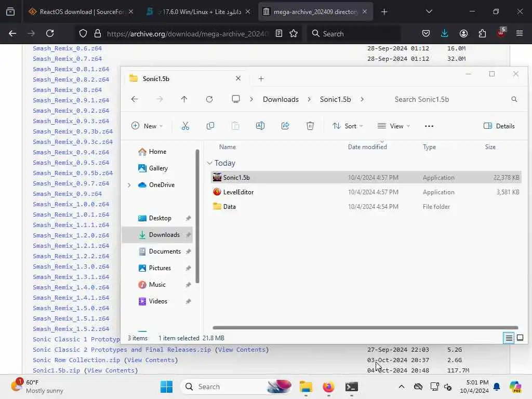Go back in File Explorer
The width and height of the screenshot is (532, 399).
135,99
